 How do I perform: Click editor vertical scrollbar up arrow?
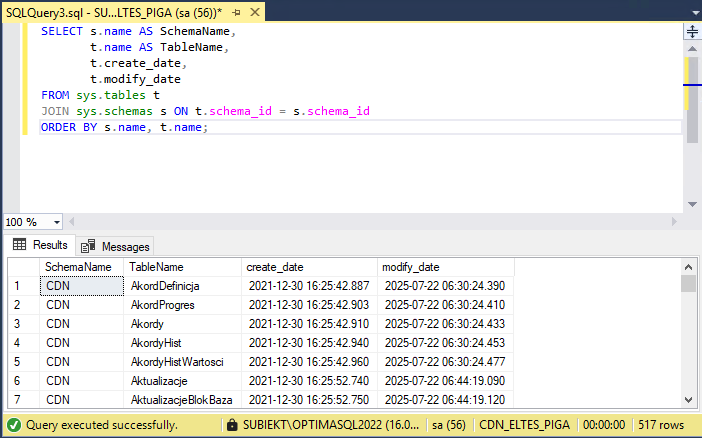click(x=692, y=48)
